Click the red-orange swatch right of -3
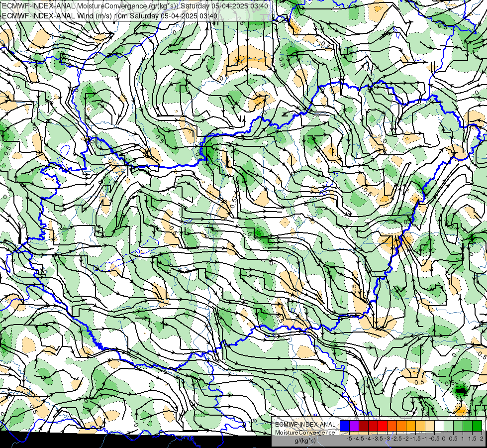Image resolution: width=487 pixels, height=448 pixels. (392, 426)
